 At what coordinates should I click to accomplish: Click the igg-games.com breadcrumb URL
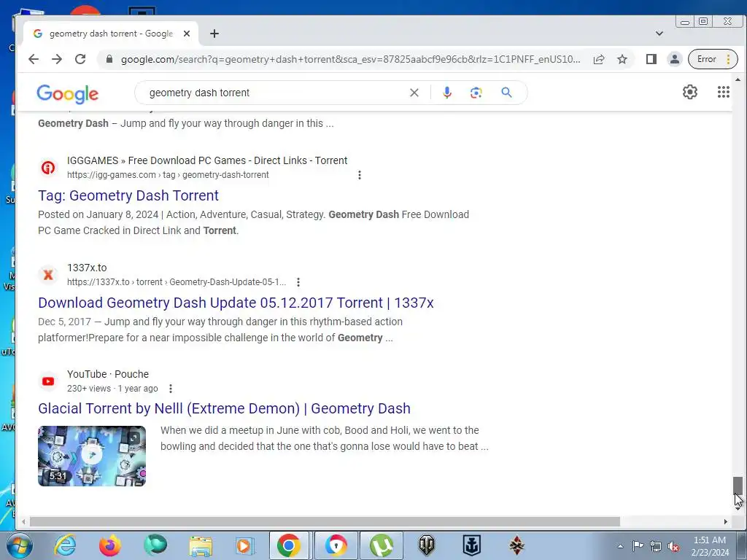click(168, 175)
